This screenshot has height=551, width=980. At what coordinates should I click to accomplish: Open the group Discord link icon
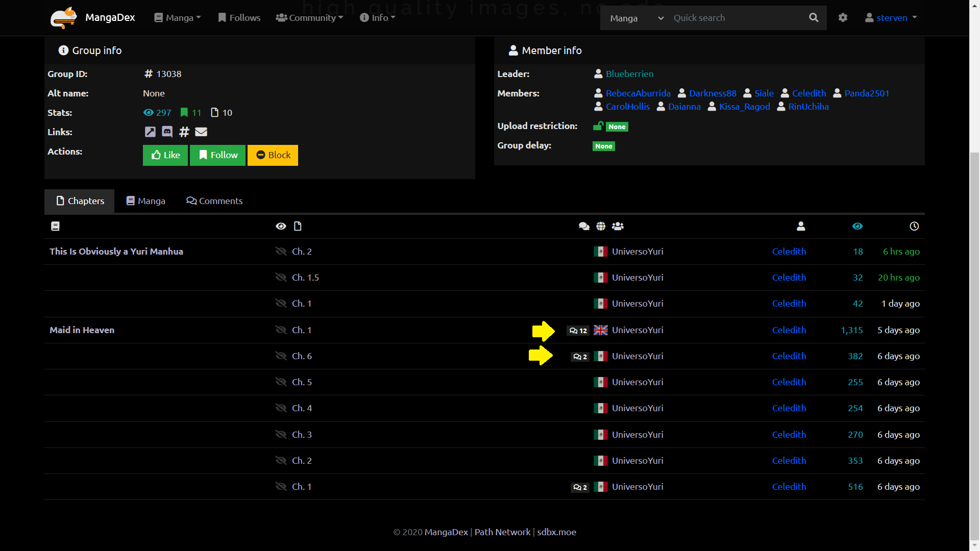tap(167, 132)
